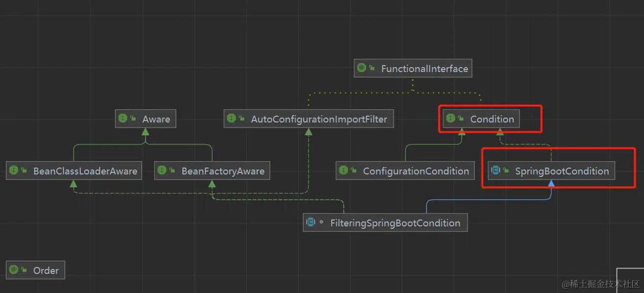Click interface icon on BeanClassLoaderAware
644x293 pixels.
click(x=14, y=171)
